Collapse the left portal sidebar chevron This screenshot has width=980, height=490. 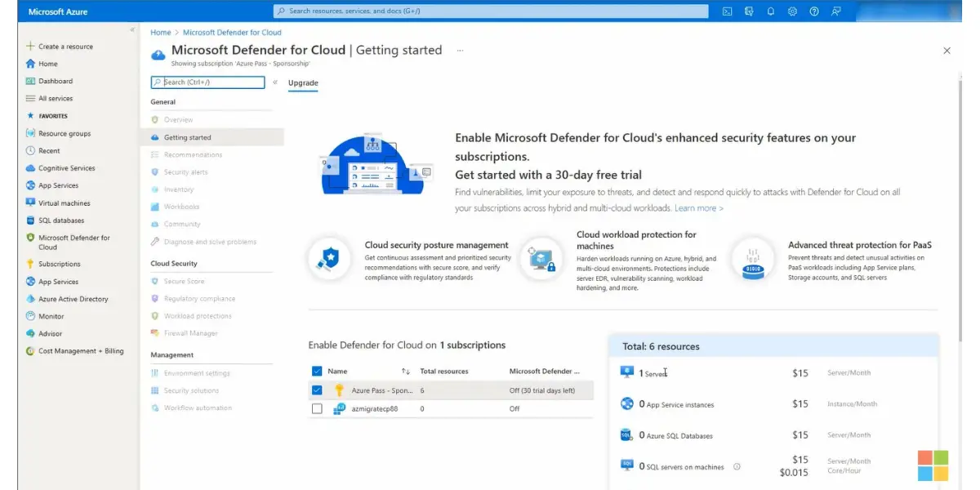(x=132, y=29)
